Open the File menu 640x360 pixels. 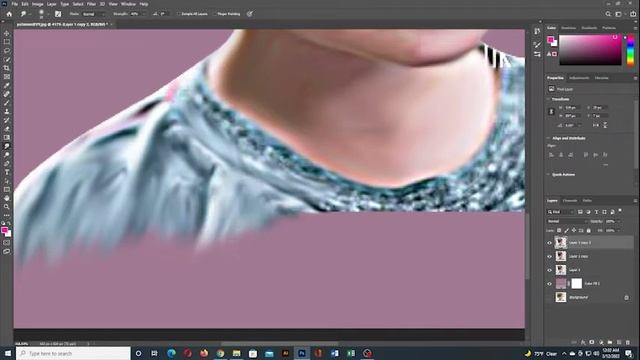[14, 4]
